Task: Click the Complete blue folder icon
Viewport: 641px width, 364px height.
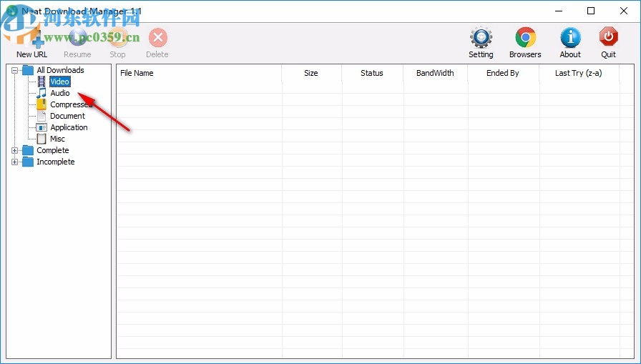Action: [x=28, y=150]
